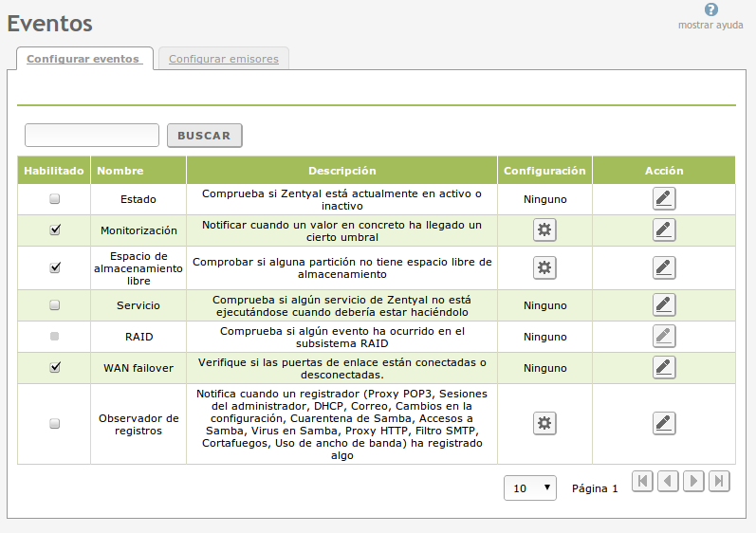Go to first page of events
The width and height of the screenshot is (756, 533).
tap(642, 481)
